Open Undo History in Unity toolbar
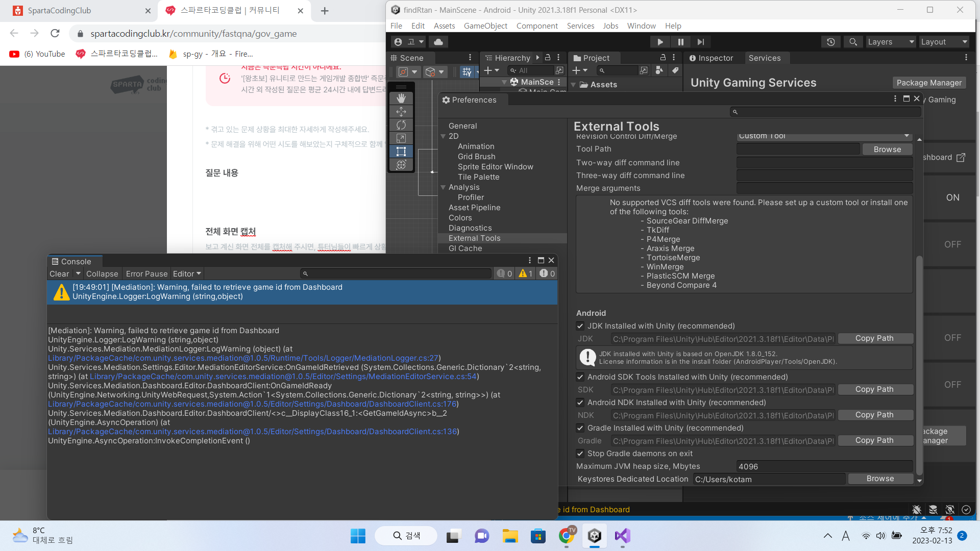Image resolution: width=980 pixels, height=551 pixels. pyautogui.click(x=831, y=42)
